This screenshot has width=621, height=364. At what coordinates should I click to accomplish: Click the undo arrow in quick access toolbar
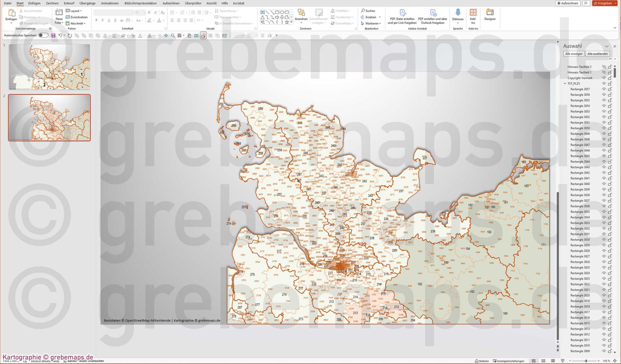[60, 35]
